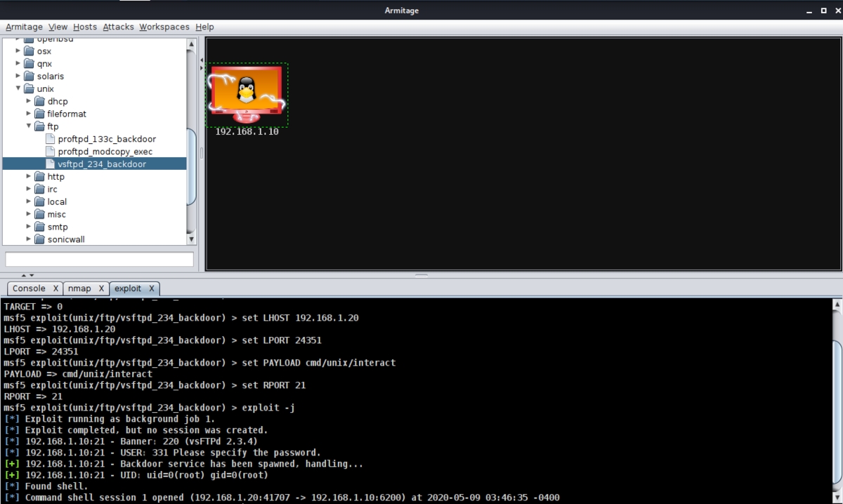The width and height of the screenshot is (843, 504).
Task: Open the View menu
Action: click(x=58, y=27)
